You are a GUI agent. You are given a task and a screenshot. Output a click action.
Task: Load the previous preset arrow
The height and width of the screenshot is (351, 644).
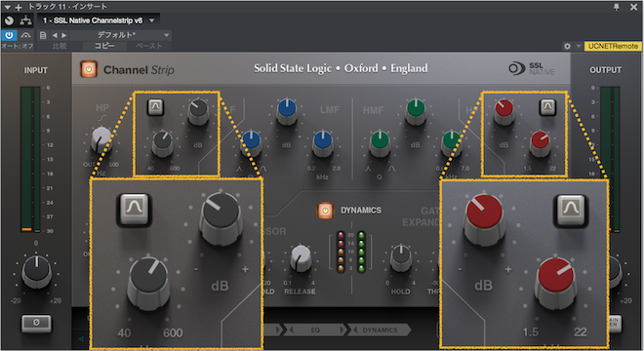(x=55, y=35)
